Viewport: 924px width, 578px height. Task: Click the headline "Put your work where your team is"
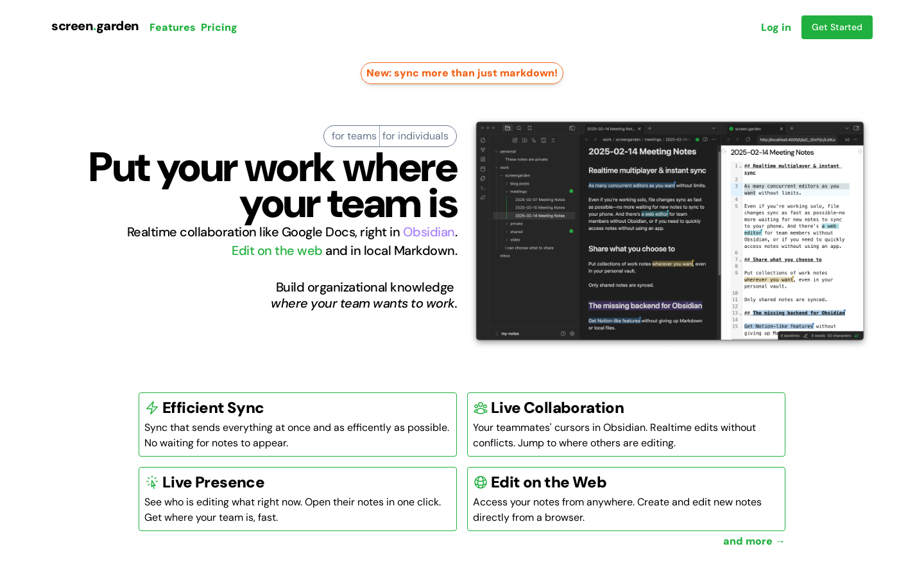point(273,186)
